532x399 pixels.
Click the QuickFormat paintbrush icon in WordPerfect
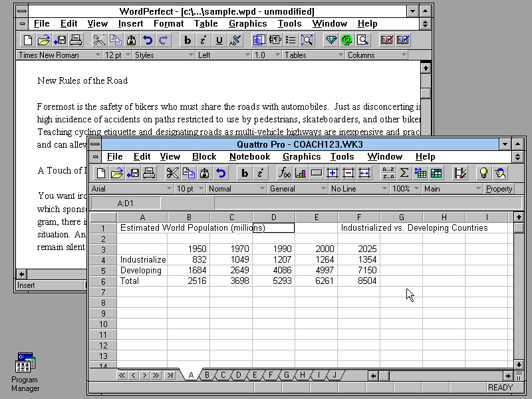pyautogui.click(x=235, y=41)
